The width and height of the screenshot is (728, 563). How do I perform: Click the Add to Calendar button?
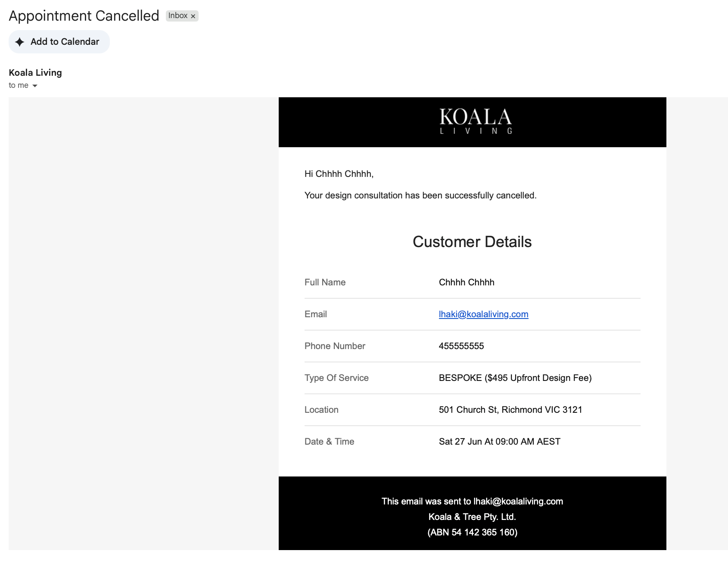tap(59, 42)
